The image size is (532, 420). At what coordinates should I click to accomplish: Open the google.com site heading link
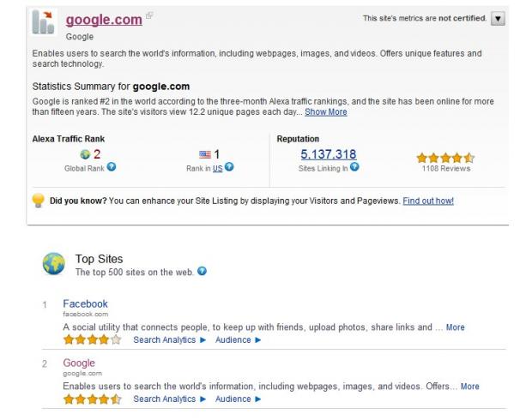click(x=104, y=20)
